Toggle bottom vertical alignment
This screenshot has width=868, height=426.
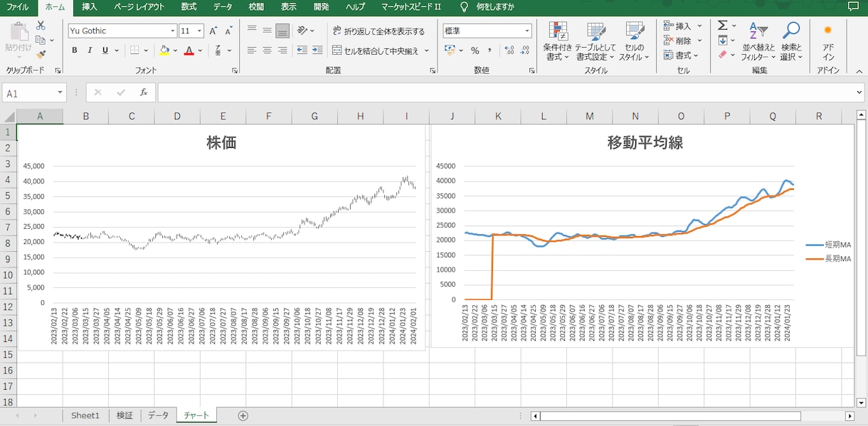(x=282, y=31)
